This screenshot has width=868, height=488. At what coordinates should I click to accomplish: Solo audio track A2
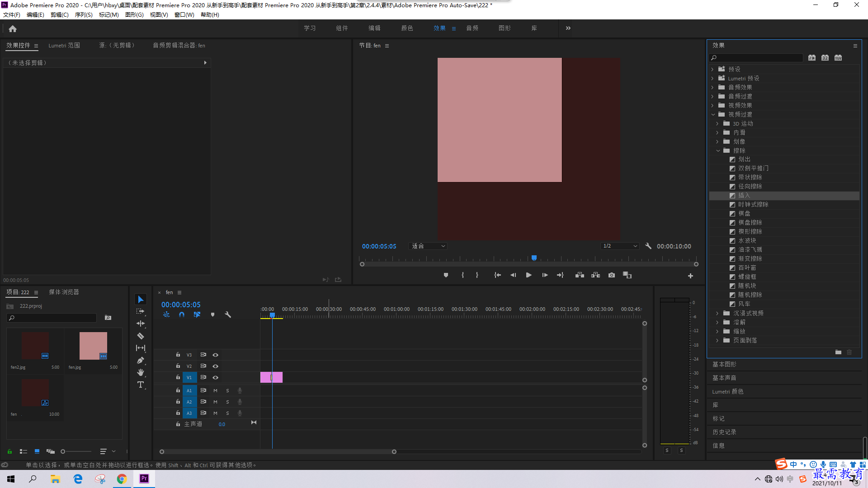tap(227, 402)
